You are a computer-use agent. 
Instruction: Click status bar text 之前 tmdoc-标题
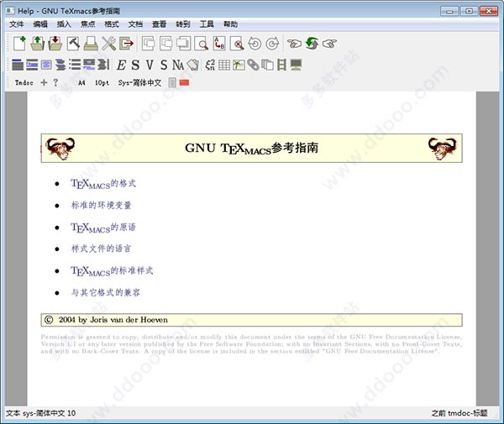click(459, 413)
